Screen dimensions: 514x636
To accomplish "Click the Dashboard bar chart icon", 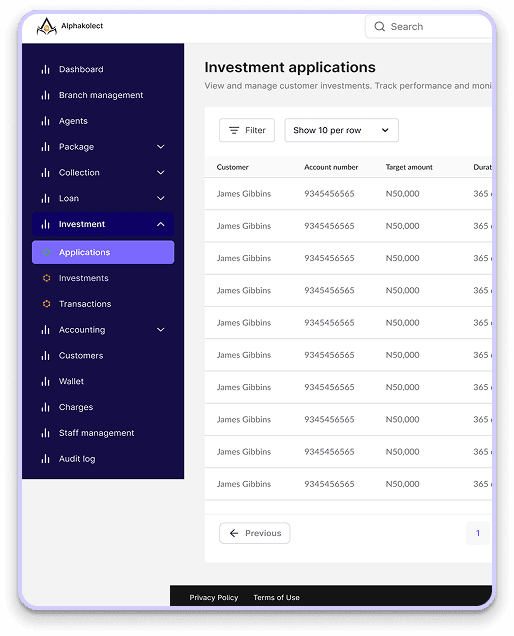I will pos(45,69).
